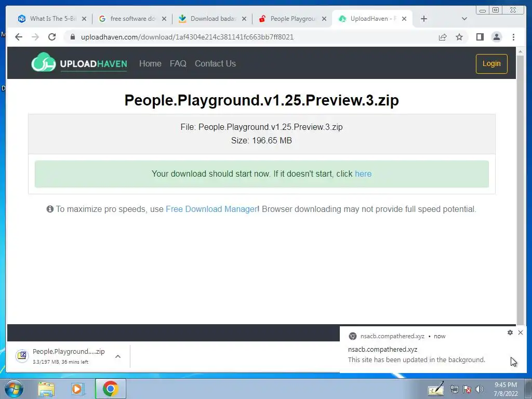The height and width of the screenshot is (399, 532).
Task: Open Contact Us page
Action: pyautogui.click(x=215, y=63)
